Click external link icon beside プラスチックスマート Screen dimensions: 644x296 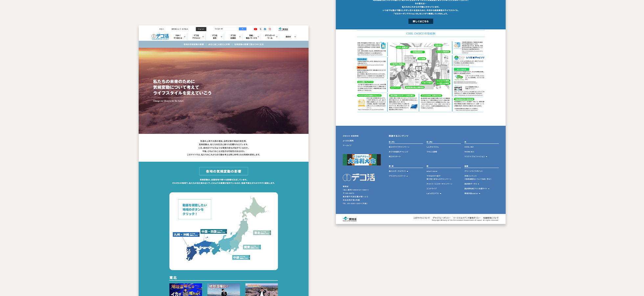click(x=407, y=176)
